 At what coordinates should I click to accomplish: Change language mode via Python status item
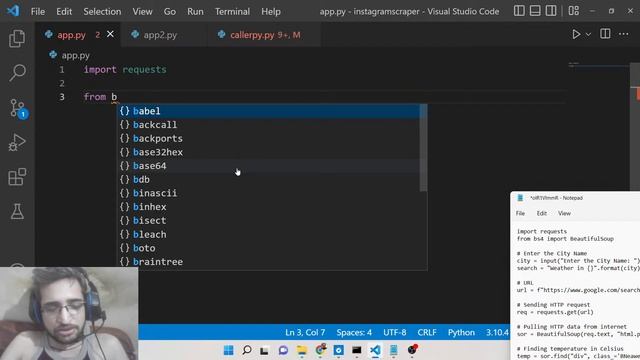tap(461, 333)
